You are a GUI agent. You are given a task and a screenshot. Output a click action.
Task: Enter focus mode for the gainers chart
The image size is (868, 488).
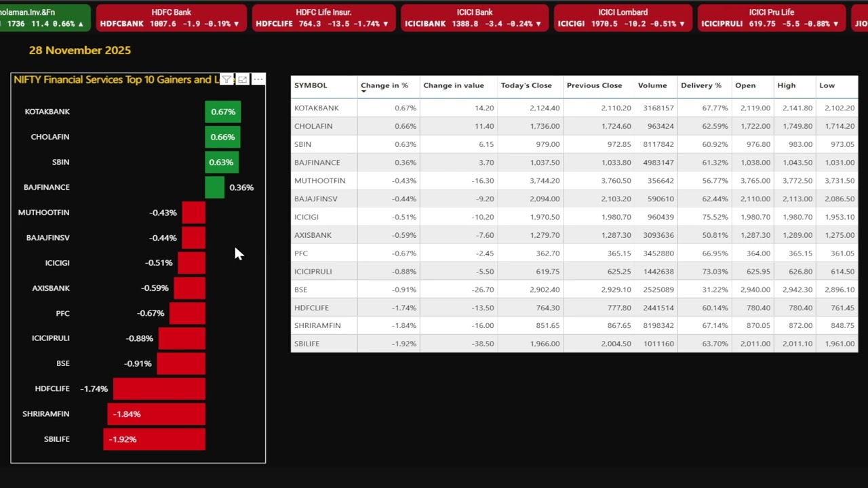(242, 80)
